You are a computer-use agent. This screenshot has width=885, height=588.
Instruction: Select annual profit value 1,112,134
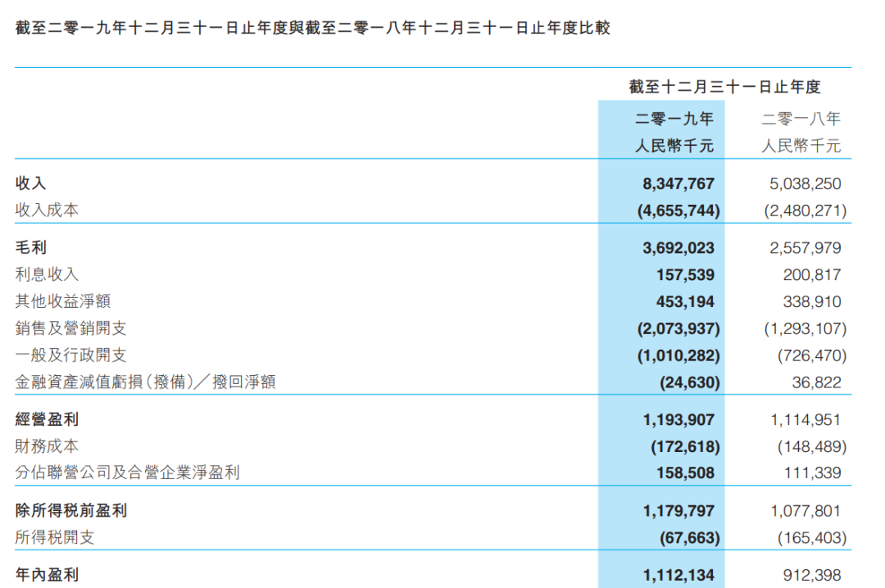click(x=678, y=575)
